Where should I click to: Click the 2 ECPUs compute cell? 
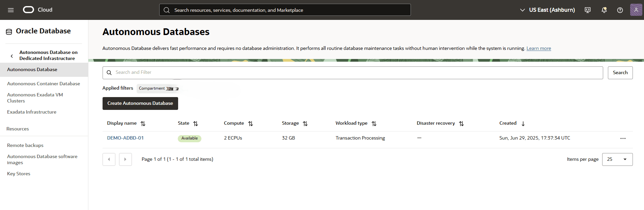[x=233, y=138]
